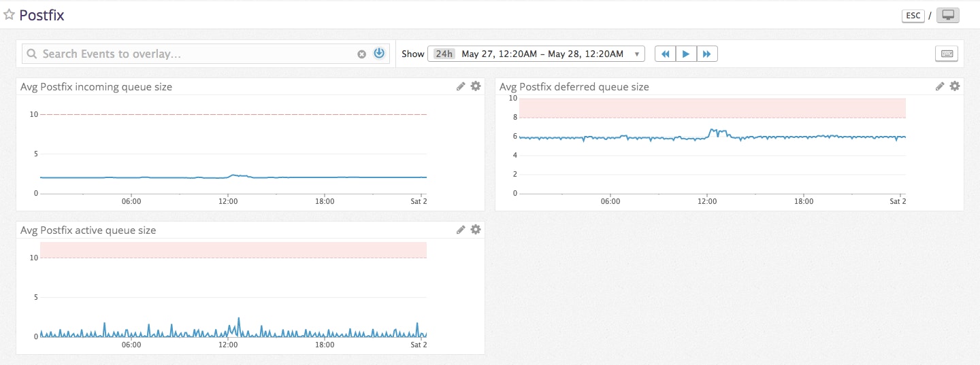
Task: Click the ESC key button
Action: 913,16
